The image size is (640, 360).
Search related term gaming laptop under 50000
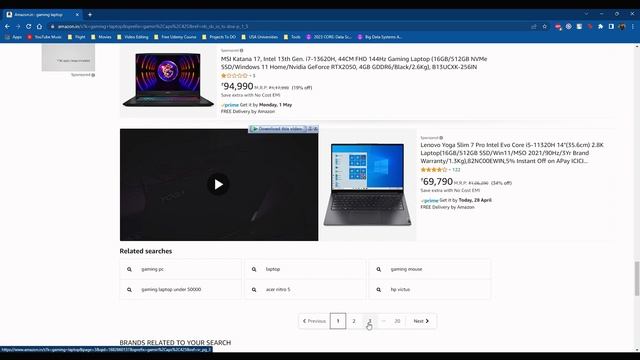[181, 289]
